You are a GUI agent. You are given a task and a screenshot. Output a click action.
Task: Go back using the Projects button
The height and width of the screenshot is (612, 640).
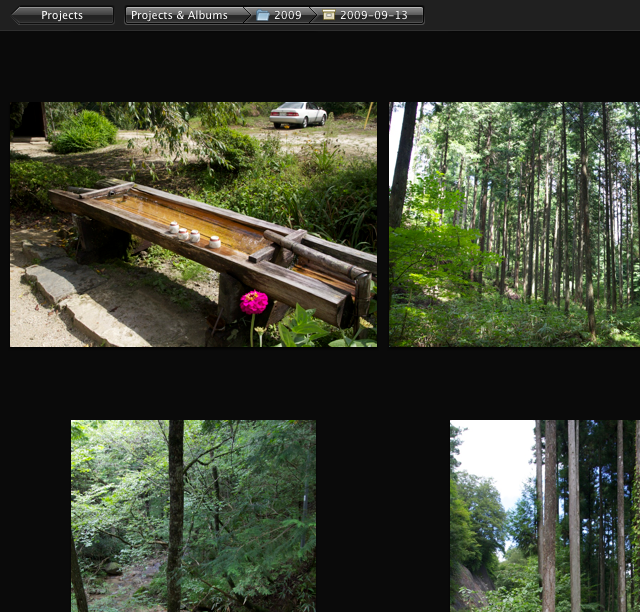[62, 16]
